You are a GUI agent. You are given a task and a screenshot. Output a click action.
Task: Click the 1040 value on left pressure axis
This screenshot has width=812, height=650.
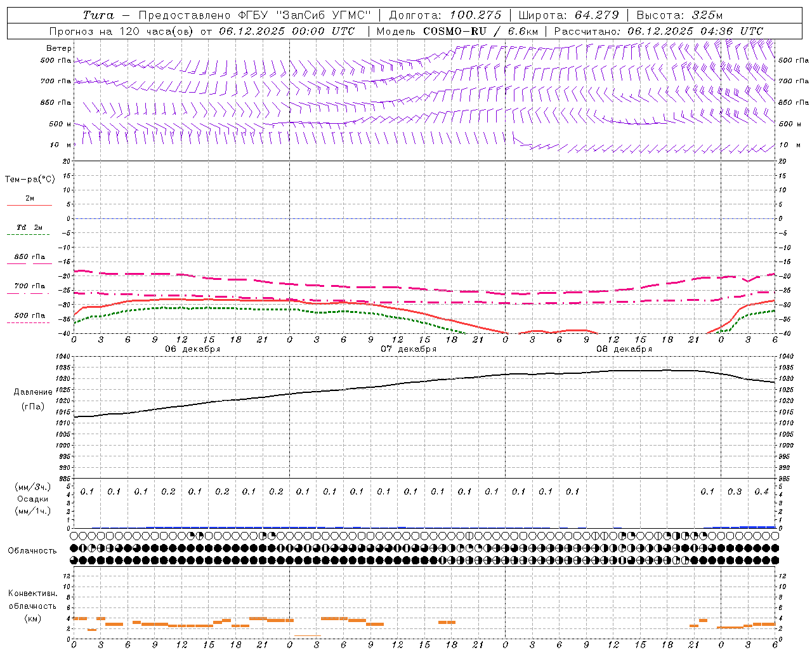[64, 357]
